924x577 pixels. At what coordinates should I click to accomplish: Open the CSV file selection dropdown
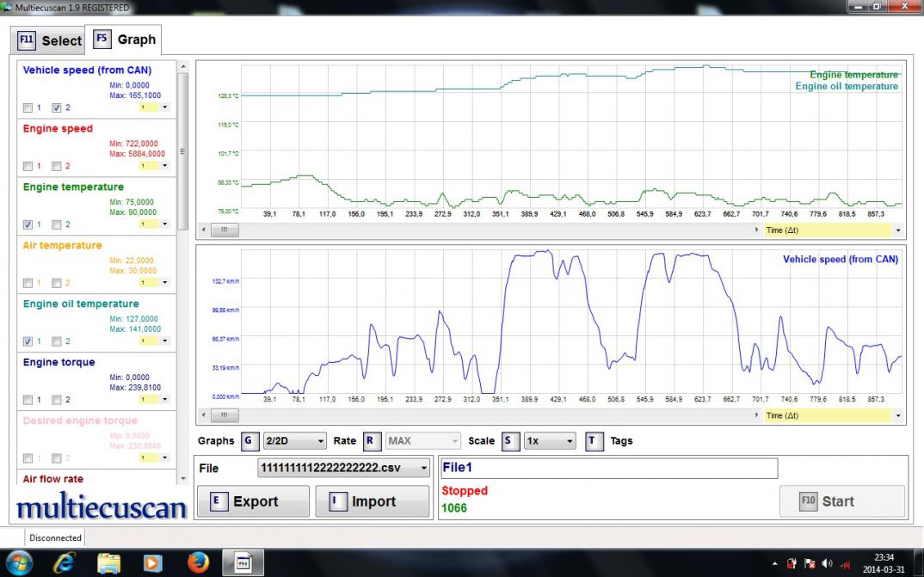click(x=344, y=468)
